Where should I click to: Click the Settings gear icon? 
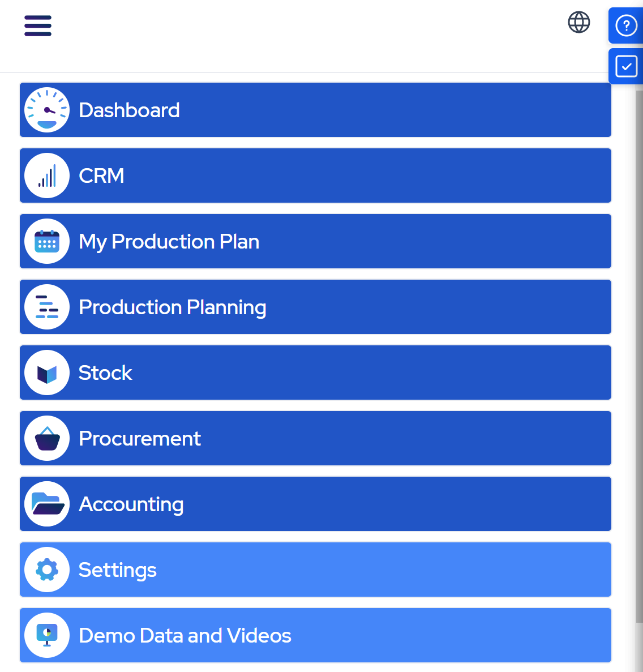tap(47, 570)
